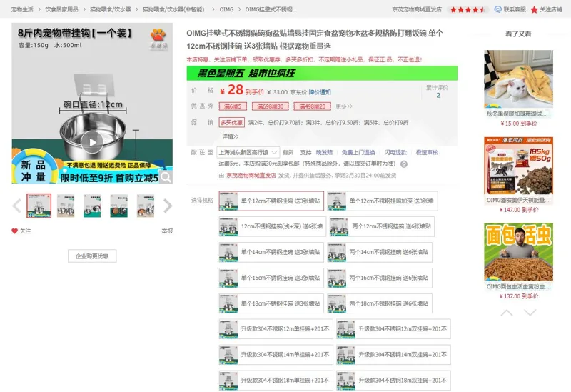Click 降价通知 price drop alert link
Viewport: 571px width, 392px height.
tap(320, 92)
